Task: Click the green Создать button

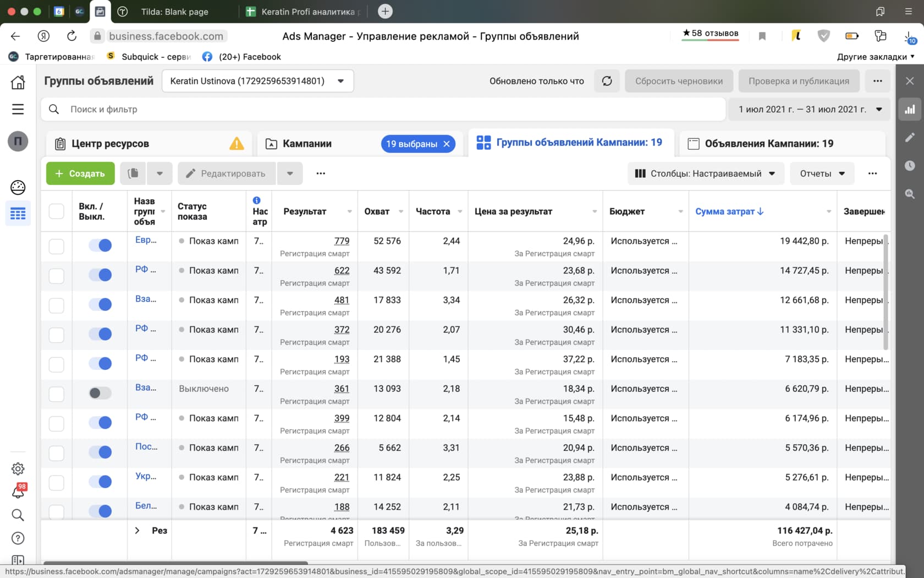Action: (80, 173)
